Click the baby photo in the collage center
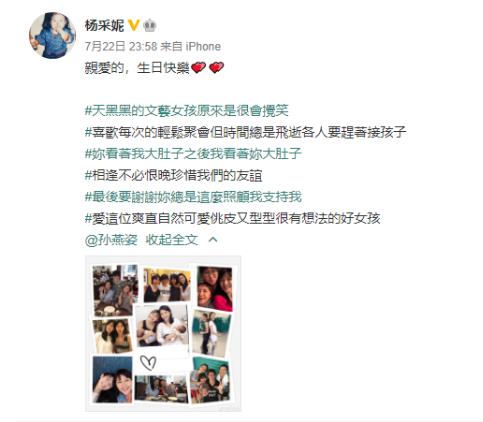The height and width of the screenshot is (422, 483). point(162,328)
